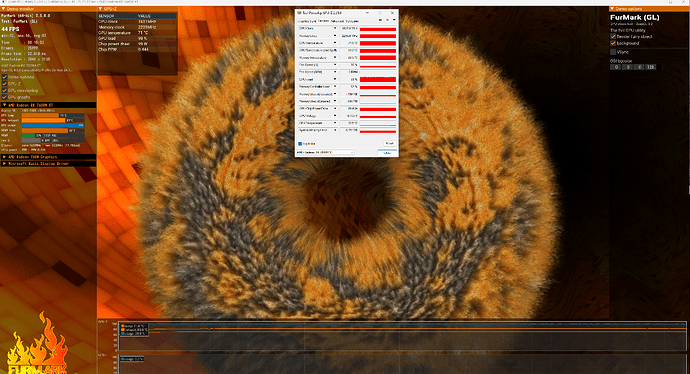Screen dimensions: 690x374
Task: Take a screenshot using GPU-Z camera icon
Action: [381, 20]
